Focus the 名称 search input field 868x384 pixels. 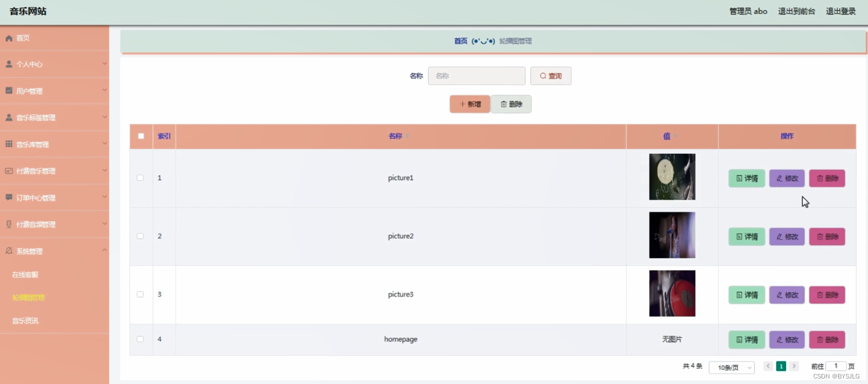(x=477, y=76)
